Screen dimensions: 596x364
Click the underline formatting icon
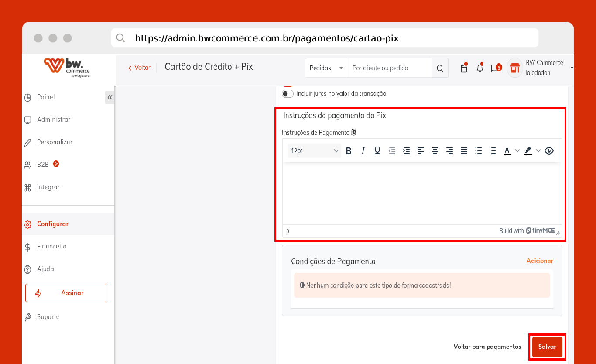pyautogui.click(x=377, y=151)
